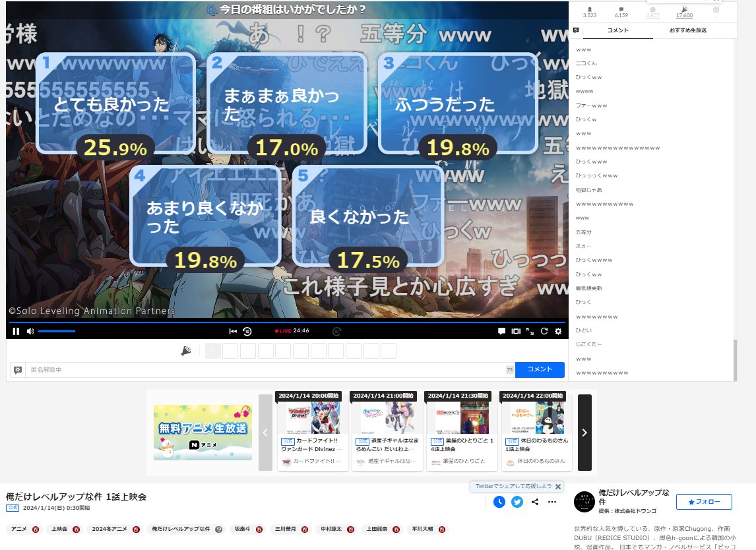
Task: Open player settings gear icon
Action: click(558, 331)
